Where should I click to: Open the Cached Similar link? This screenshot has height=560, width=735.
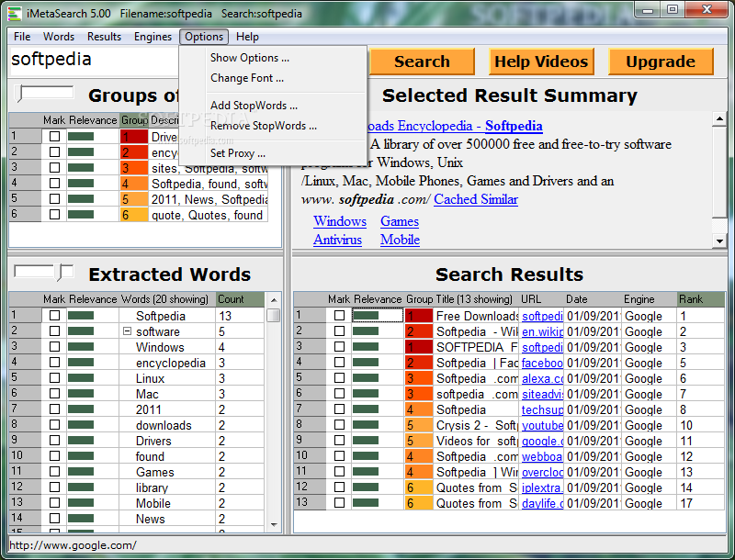(x=476, y=199)
